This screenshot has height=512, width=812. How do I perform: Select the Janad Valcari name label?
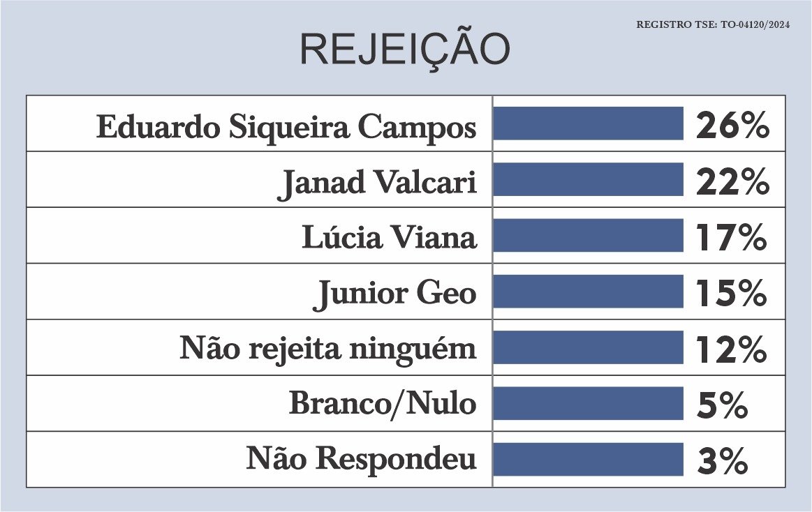377,183
